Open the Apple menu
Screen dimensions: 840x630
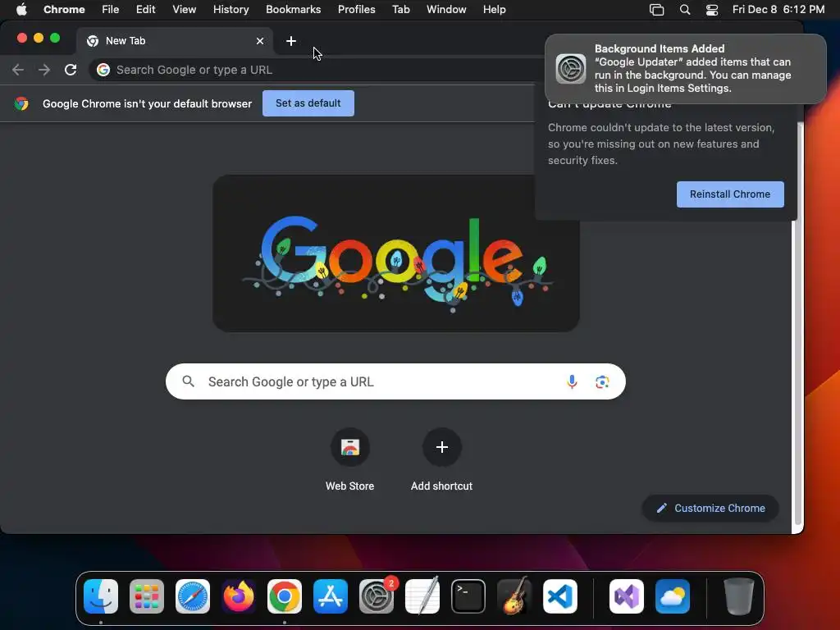click(21, 10)
